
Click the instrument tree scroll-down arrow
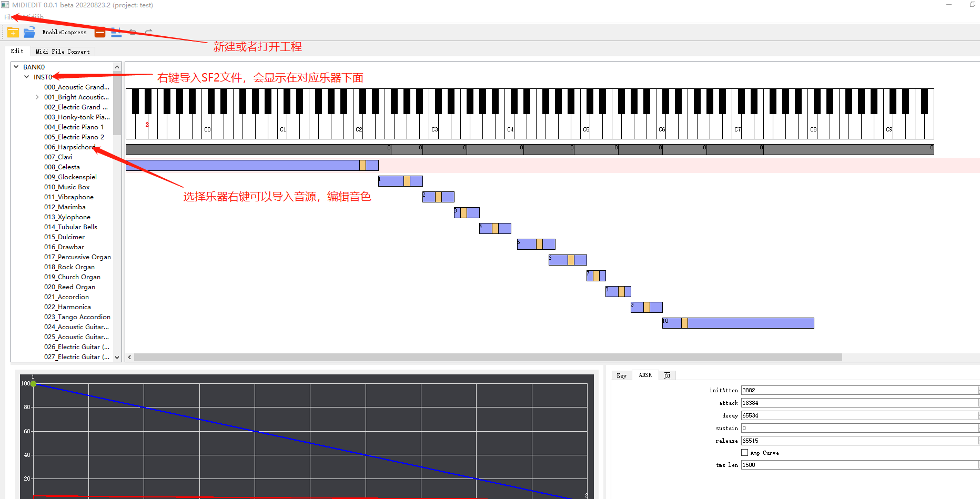click(117, 357)
